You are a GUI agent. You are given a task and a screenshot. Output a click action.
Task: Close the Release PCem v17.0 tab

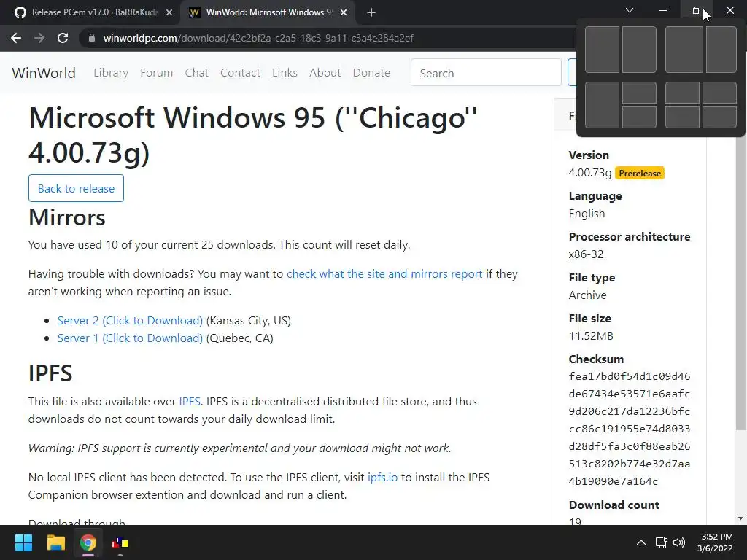pos(169,12)
